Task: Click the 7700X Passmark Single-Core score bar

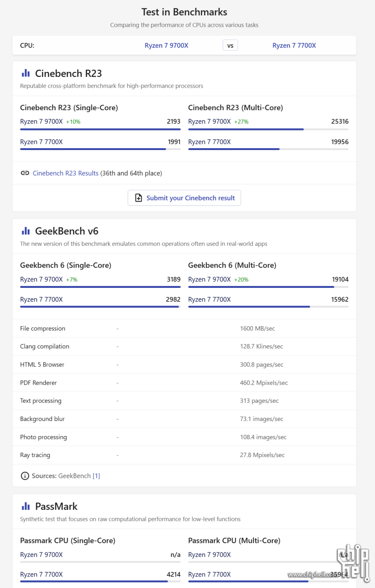Action: click(100, 581)
